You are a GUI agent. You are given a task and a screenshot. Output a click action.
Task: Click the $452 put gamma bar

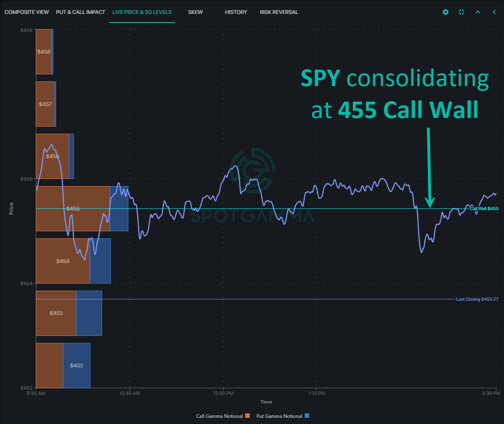tap(77, 365)
